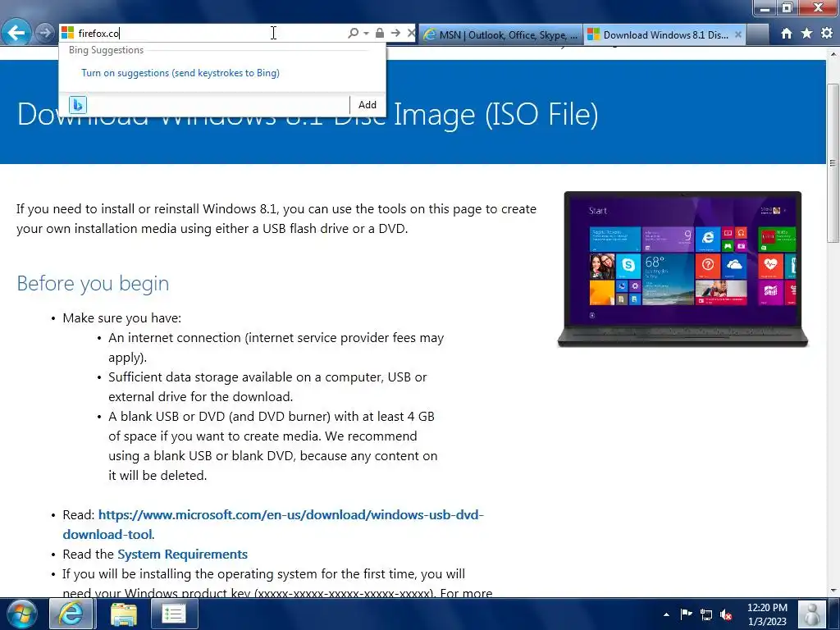Click the Stop loading X in address bar

click(x=411, y=33)
